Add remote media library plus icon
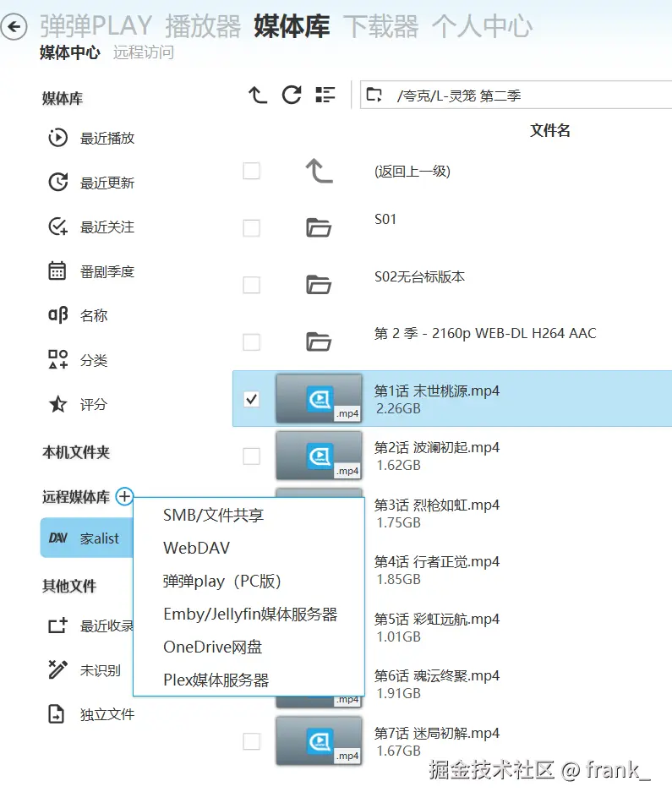 [124, 496]
